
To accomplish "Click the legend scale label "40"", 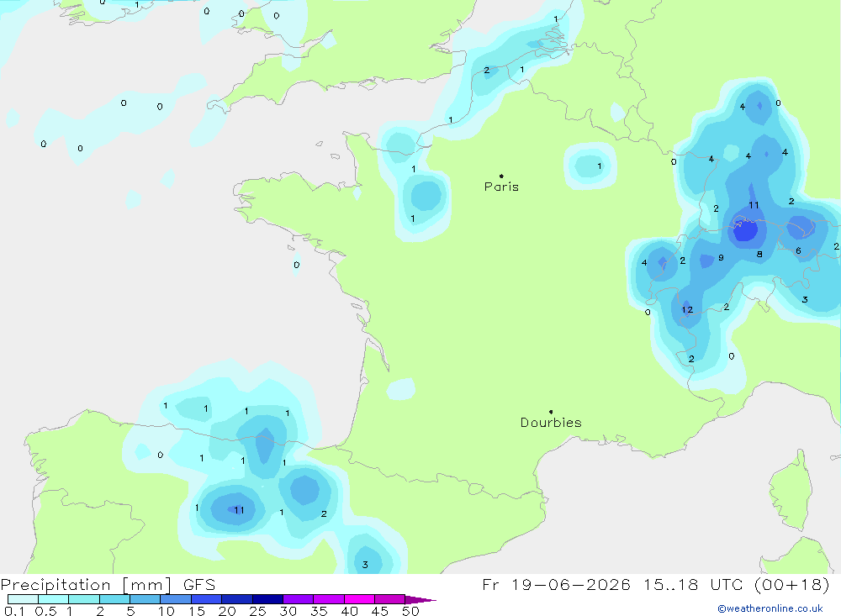I will pyautogui.click(x=350, y=611).
